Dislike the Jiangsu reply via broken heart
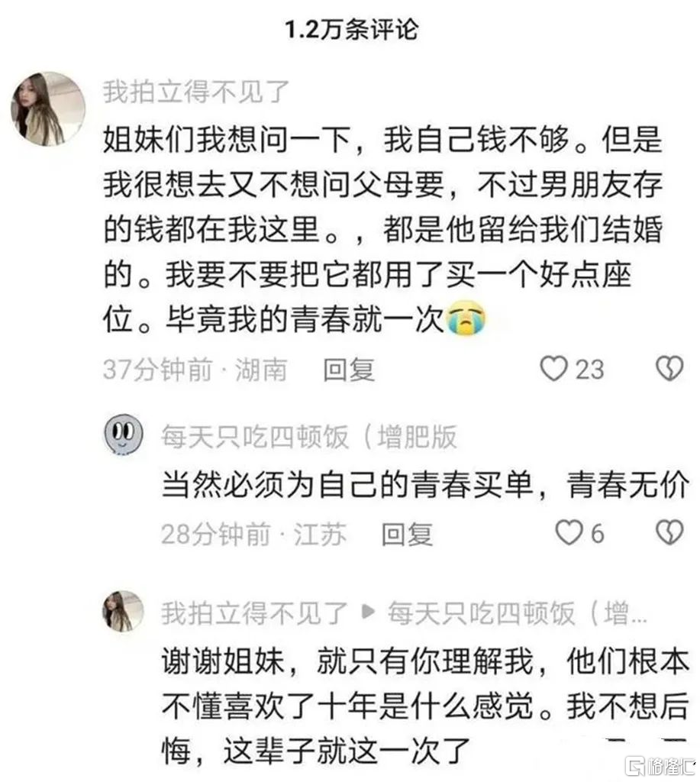 pyautogui.click(x=669, y=532)
